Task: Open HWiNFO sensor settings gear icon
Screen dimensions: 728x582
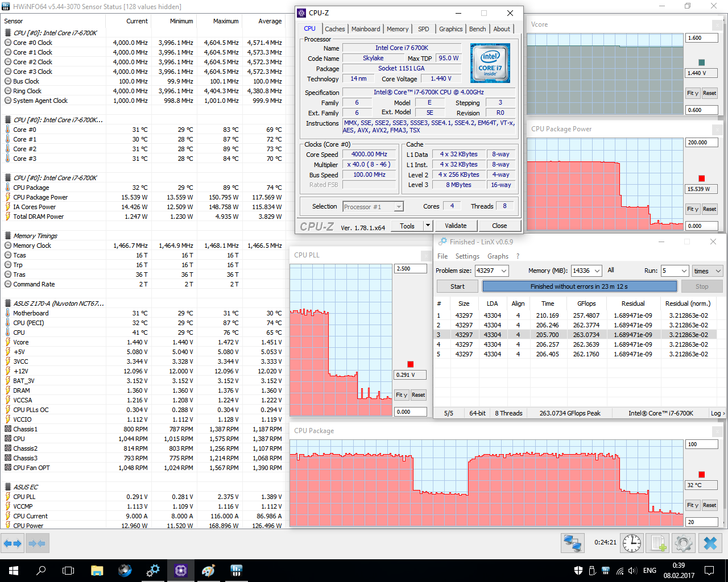Action: tap(684, 543)
